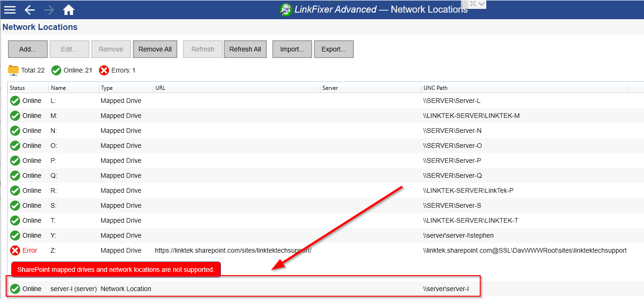Select the server-l (server) name cell
The height and width of the screenshot is (299, 644).
[x=73, y=289]
